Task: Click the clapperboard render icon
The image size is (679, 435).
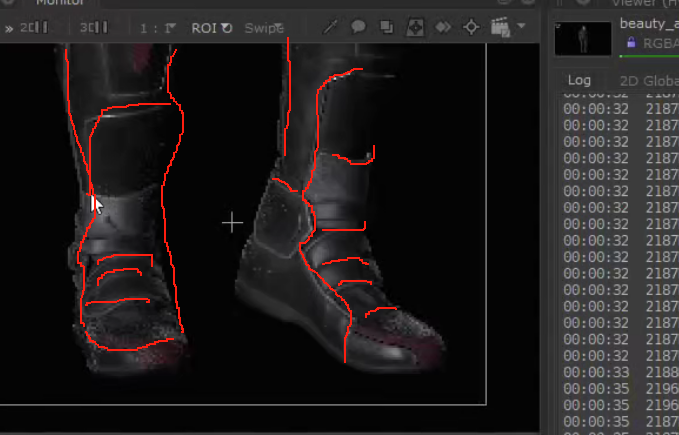Action: pos(501,27)
